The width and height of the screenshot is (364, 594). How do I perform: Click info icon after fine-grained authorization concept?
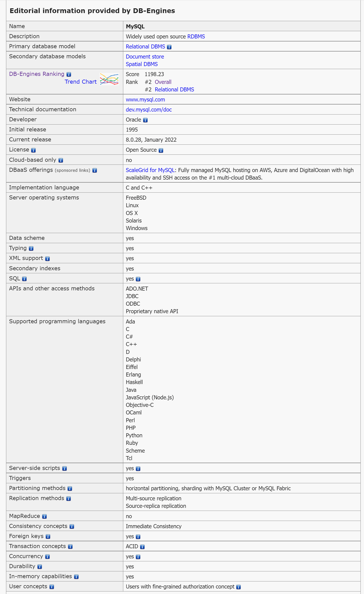pyautogui.click(x=238, y=587)
